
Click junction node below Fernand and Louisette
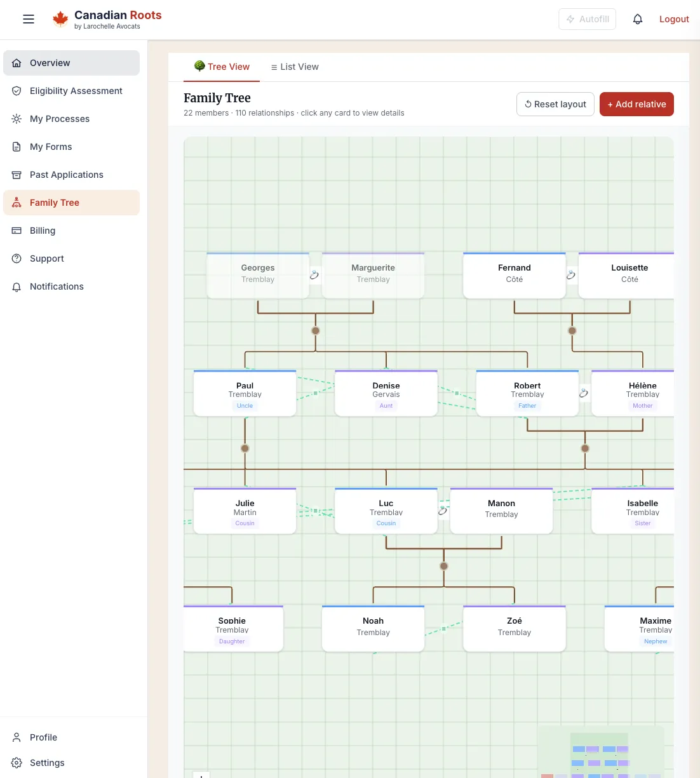[x=572, y=331]
